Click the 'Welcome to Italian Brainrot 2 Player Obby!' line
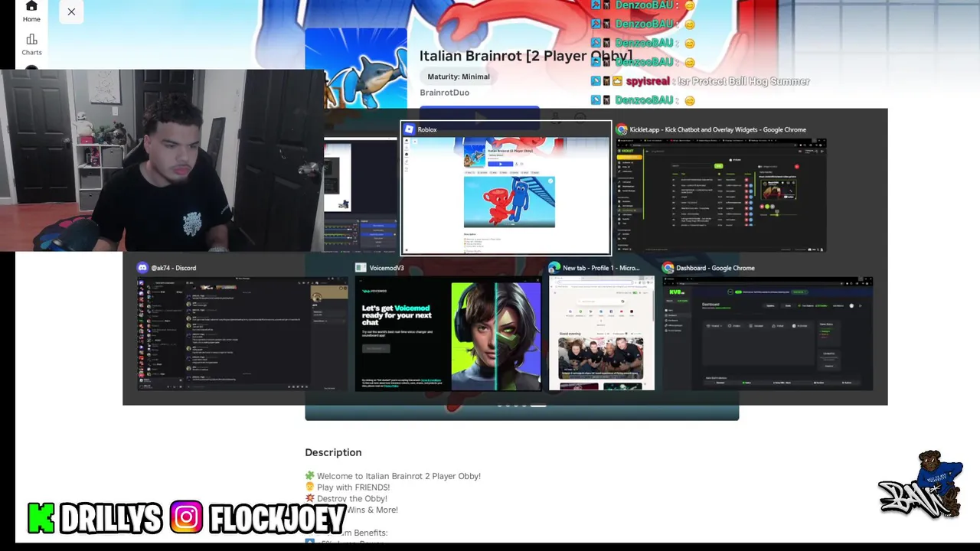The image size is (980, 551). tap(398, 476)
